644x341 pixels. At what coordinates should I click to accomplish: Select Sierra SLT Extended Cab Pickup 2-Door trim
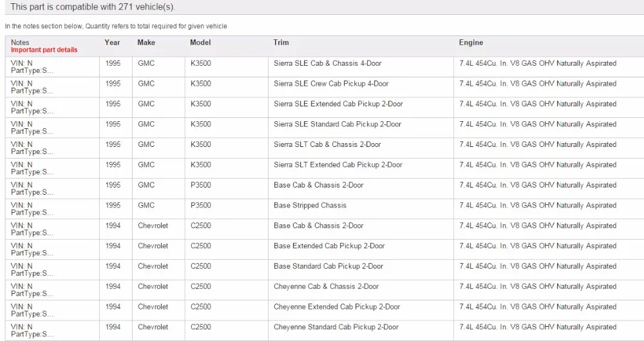click(337, 164)
